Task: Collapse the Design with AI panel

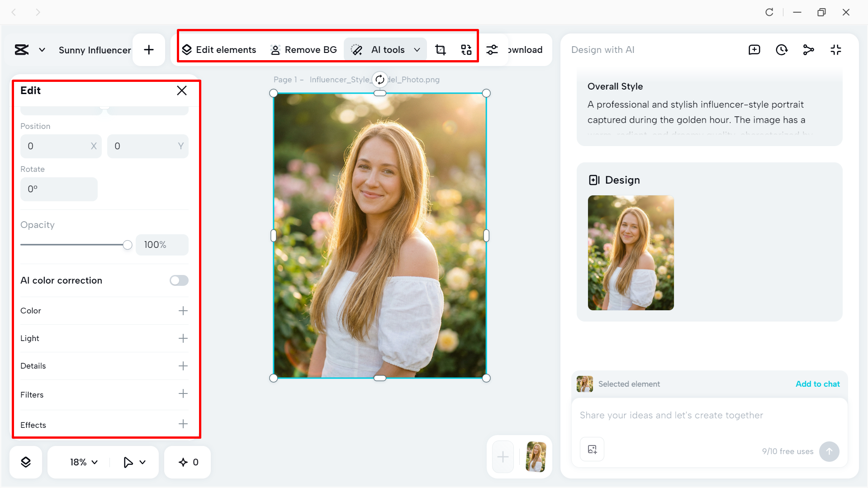Action: tap(835, 50)
